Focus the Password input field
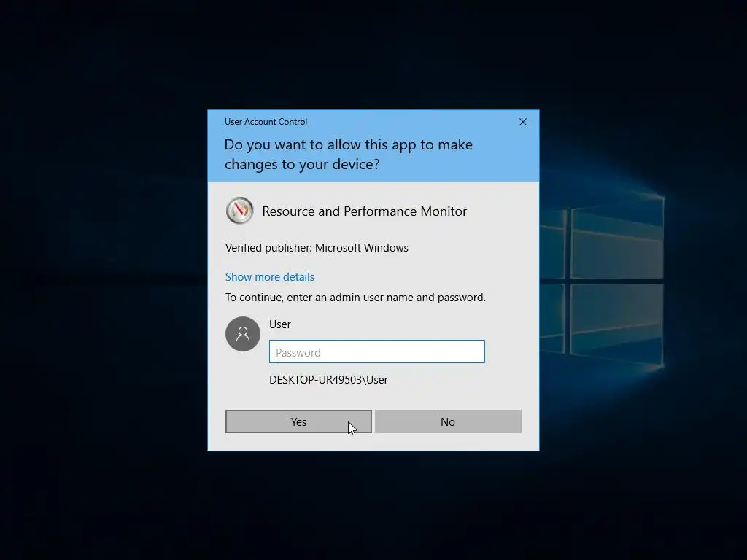Screen dimensions: 747x560 [x=377, y=351]
